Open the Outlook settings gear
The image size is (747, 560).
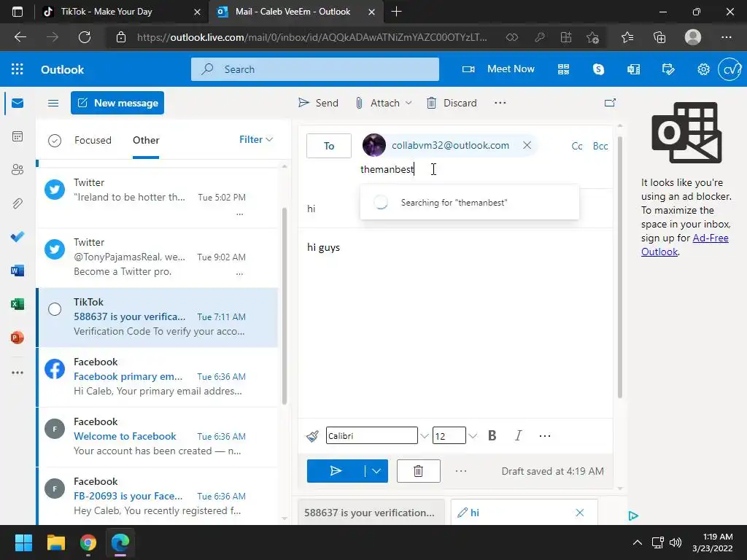click(x=703, y=69)
